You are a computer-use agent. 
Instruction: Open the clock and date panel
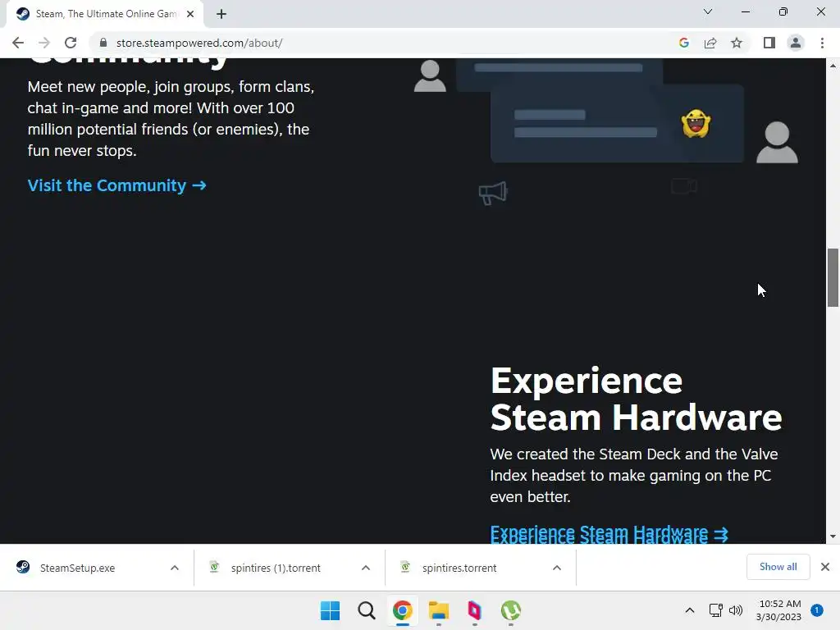click(x=778, y=610)
